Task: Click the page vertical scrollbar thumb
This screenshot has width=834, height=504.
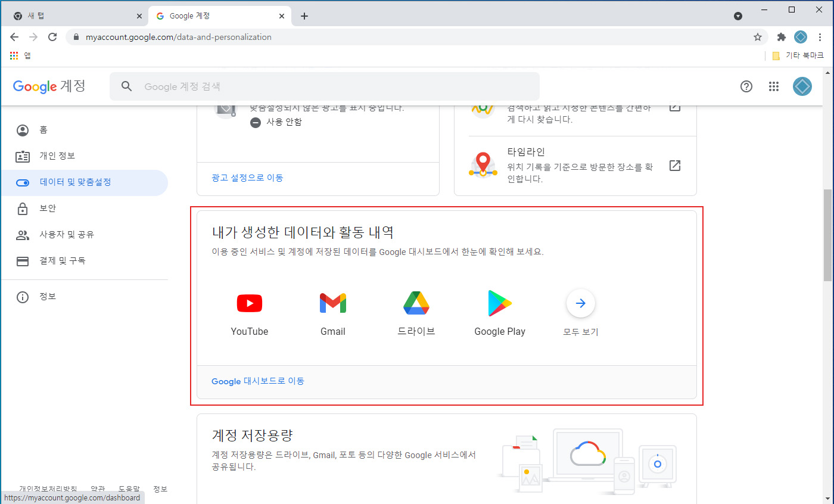Action: pyautogui.click(x=828, y=235)
